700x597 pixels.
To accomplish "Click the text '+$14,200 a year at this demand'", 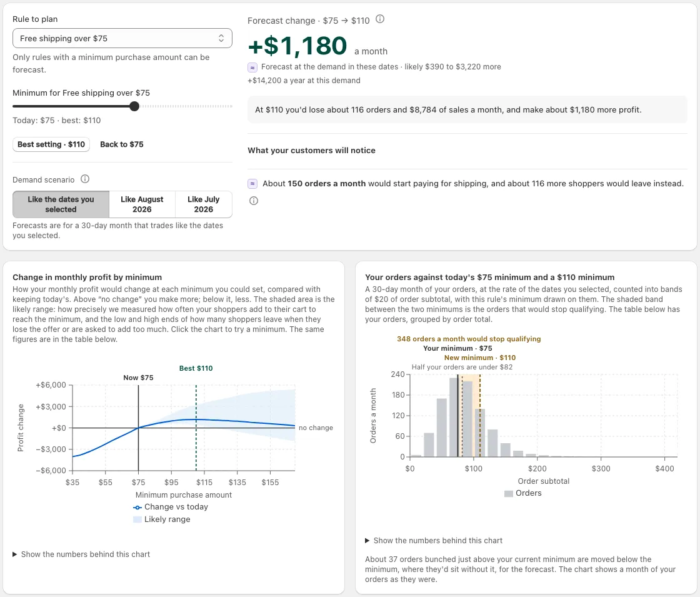I will tap(304, 81).
